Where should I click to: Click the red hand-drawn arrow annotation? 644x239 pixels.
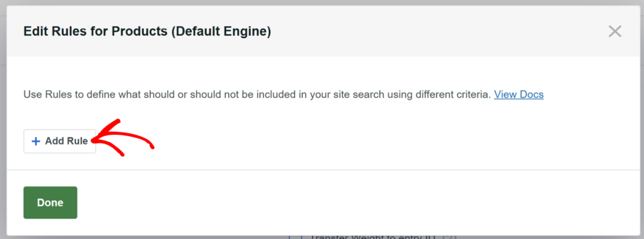click(x=123, y=138)
